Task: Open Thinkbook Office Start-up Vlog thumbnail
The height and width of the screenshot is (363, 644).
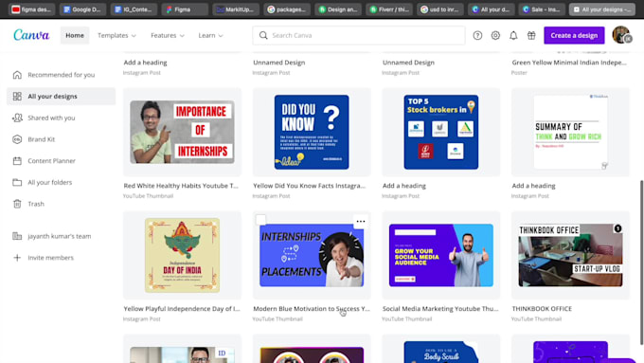Action: [x=570, y=255]
